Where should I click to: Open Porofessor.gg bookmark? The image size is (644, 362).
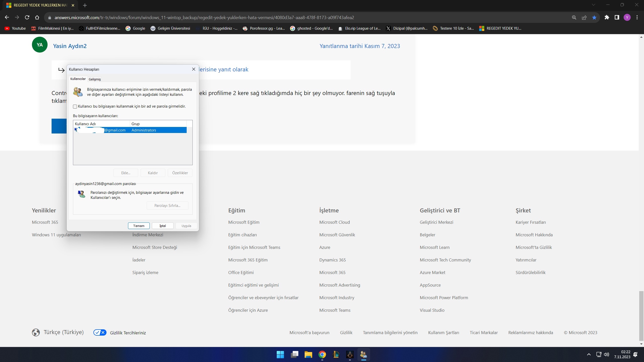pos(264,28)
